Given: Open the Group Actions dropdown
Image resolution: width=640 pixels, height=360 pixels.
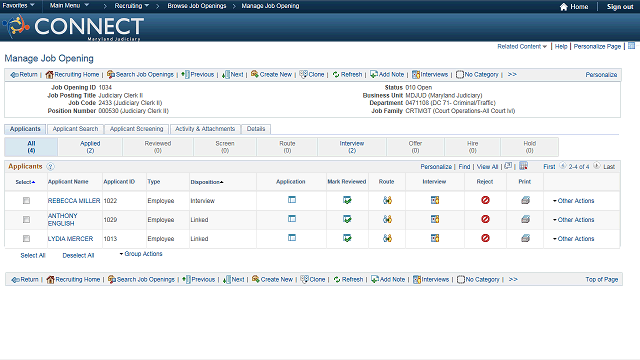Looking at the screenshot, I should click(x=141, y=254).
